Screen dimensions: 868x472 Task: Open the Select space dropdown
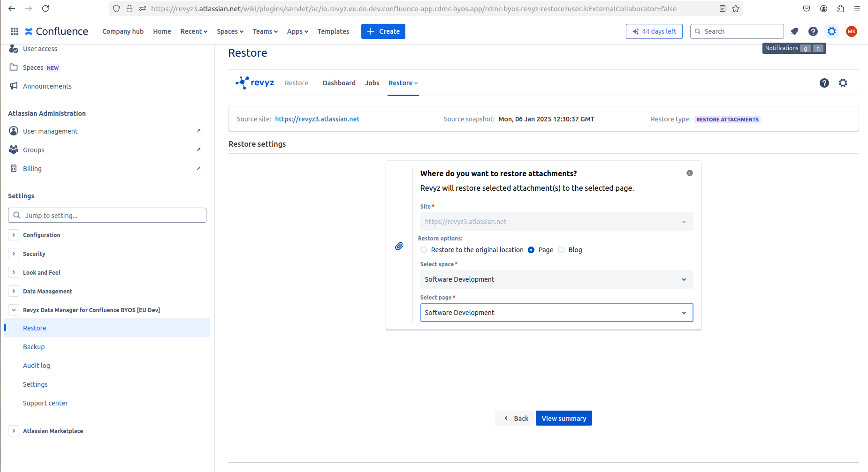coord(556,279)
